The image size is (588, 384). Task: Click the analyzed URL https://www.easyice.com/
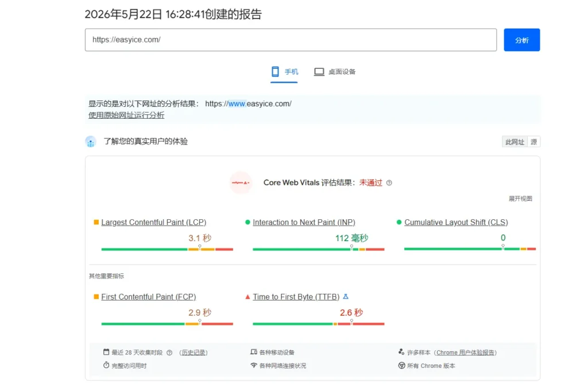pos(248,104)
